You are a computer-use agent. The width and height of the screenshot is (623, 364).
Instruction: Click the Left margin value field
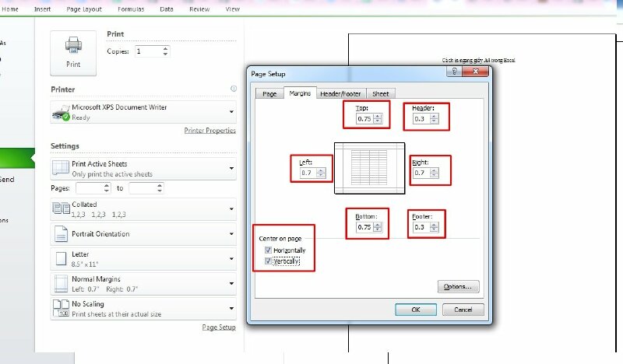[x=308, y=173]
